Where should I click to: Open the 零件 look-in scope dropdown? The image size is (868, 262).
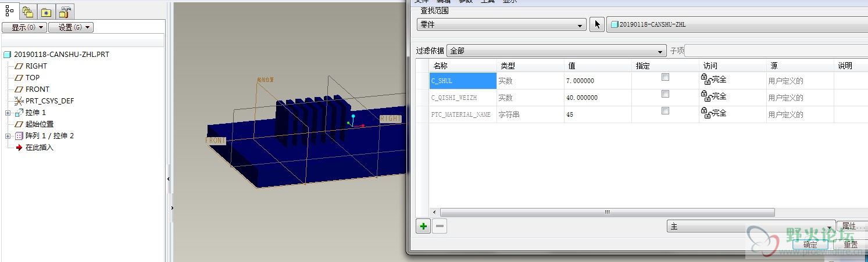[x=502, y=25]
